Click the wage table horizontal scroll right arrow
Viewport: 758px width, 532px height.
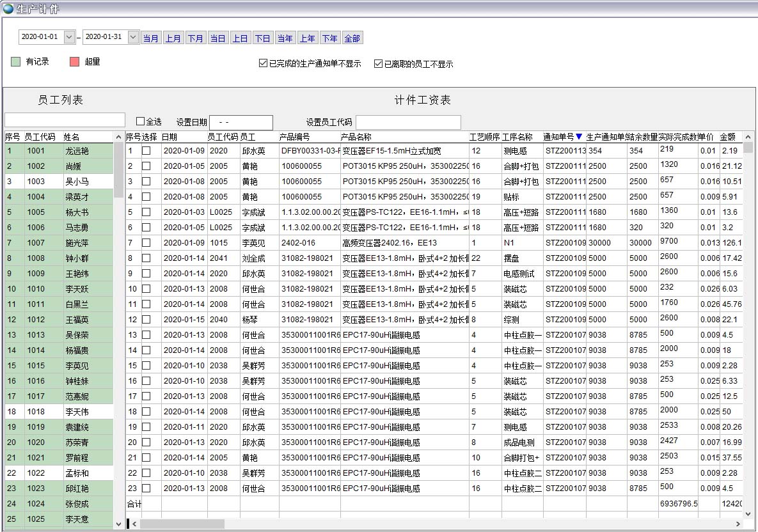point(739,524)
